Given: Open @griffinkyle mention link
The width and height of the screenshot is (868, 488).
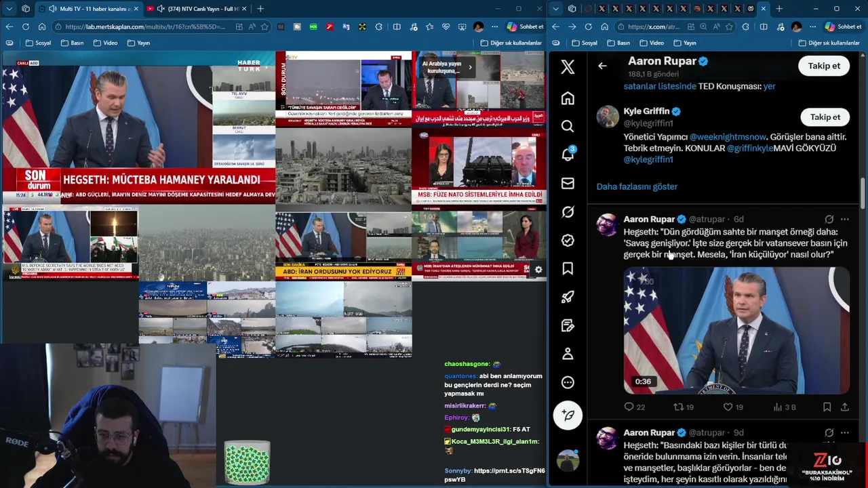Looking at the screenshot, I should point(750,148).
